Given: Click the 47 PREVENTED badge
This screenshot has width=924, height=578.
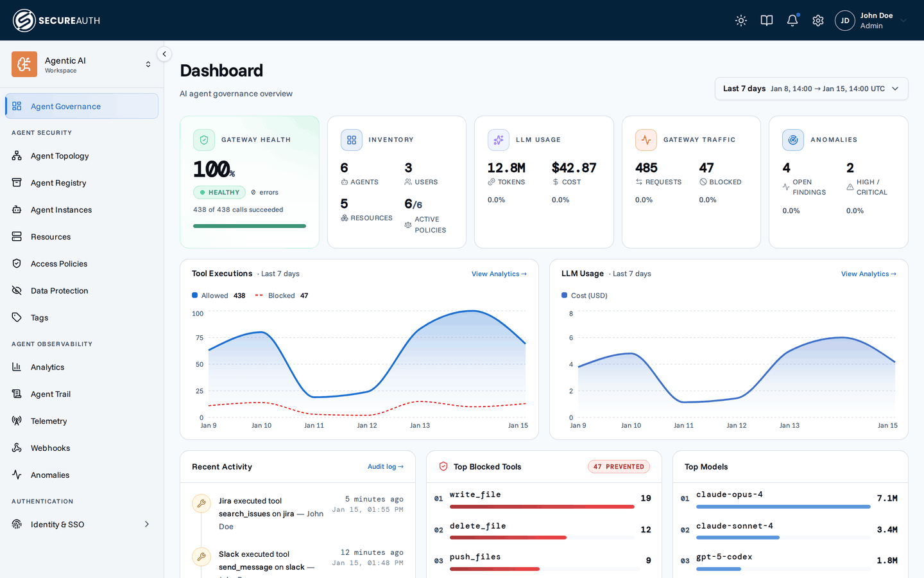Looking at the screenshot, I should click(619, 467).
